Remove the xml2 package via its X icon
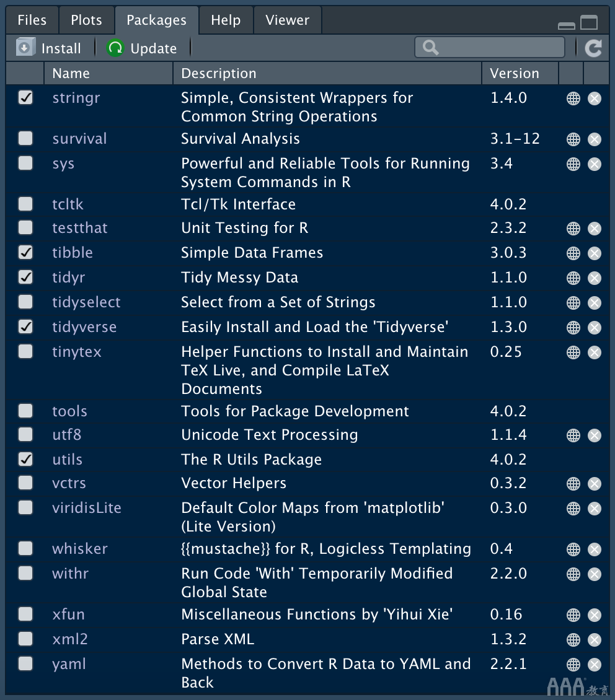The width and height of the screenshot is (615, 700). 595,640
